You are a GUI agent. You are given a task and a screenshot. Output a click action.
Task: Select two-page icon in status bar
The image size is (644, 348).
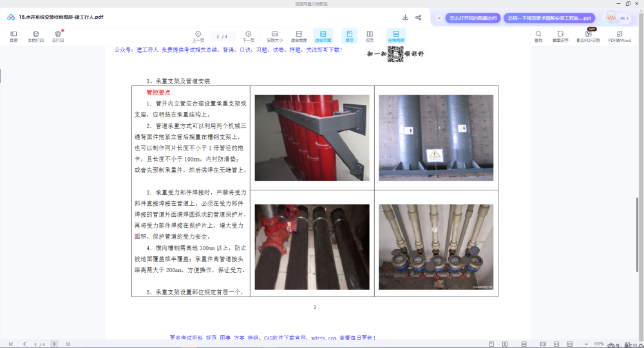(x=505, y=344)
